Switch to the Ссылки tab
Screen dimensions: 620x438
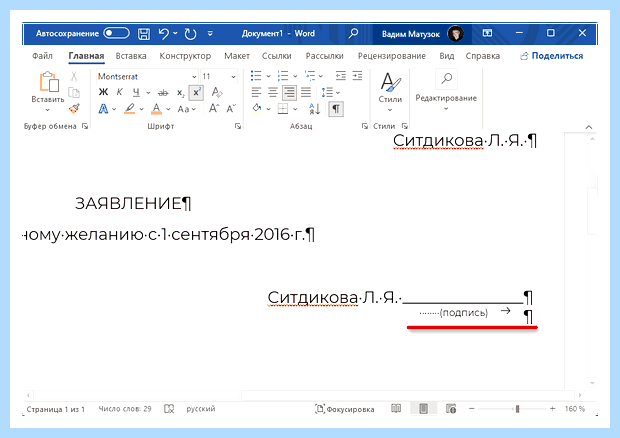pyautogui.click(x=277, y=56)
